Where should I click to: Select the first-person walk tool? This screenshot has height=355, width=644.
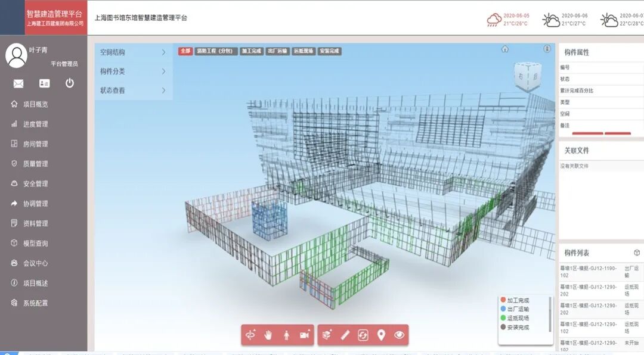point(286,335)
